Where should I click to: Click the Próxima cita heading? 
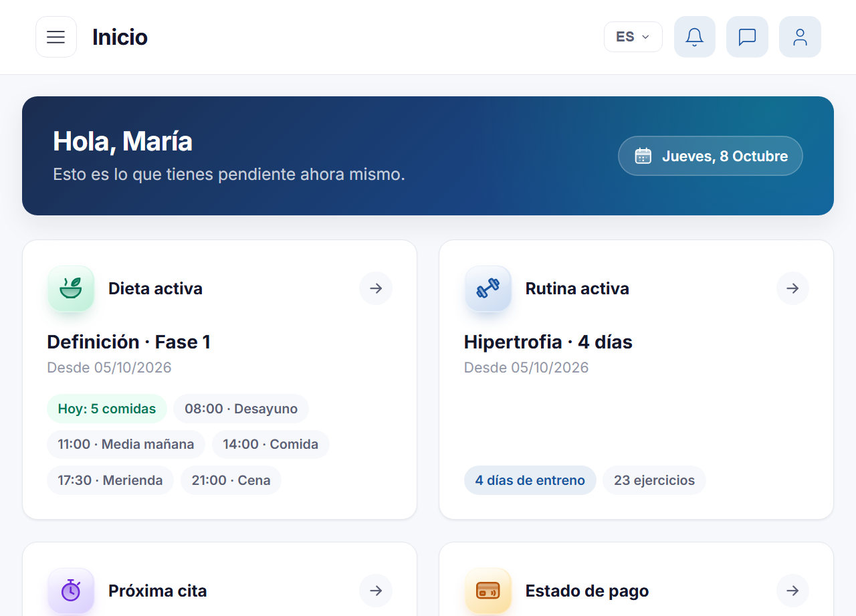[157, 591]
